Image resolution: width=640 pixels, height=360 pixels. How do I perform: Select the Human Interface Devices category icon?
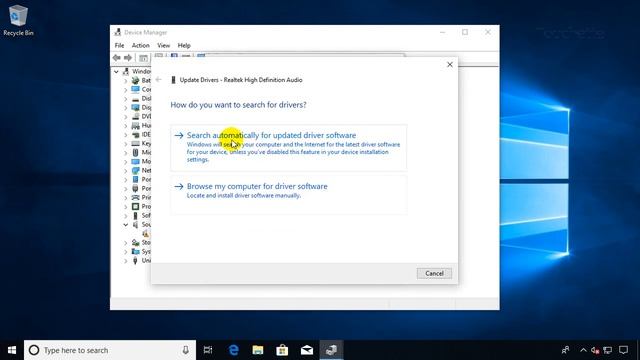(135, 125)
